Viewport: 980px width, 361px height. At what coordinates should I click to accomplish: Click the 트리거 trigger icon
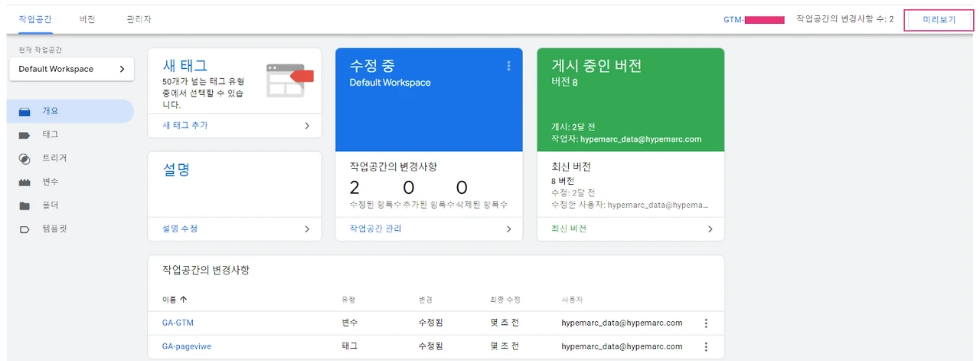click(x=24, y=159)
